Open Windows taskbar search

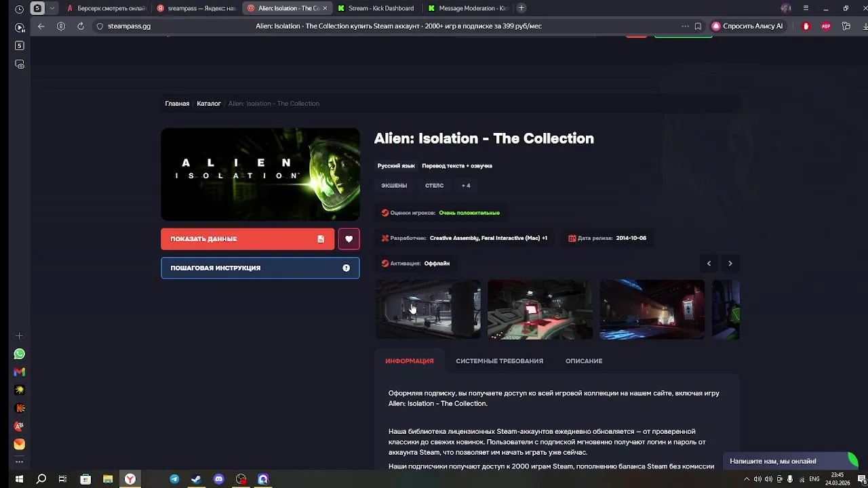(x=41, y=479)
